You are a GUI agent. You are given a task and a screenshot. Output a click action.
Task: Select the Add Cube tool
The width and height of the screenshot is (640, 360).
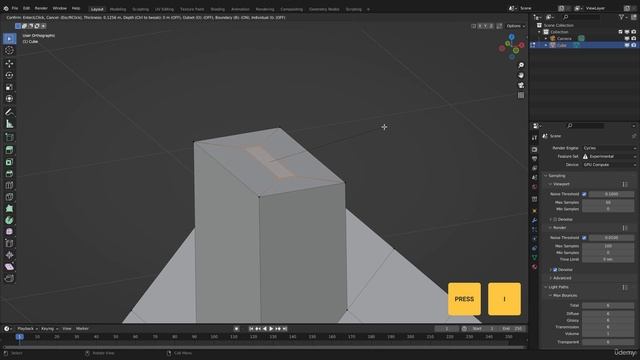click(x=9, y=137)
